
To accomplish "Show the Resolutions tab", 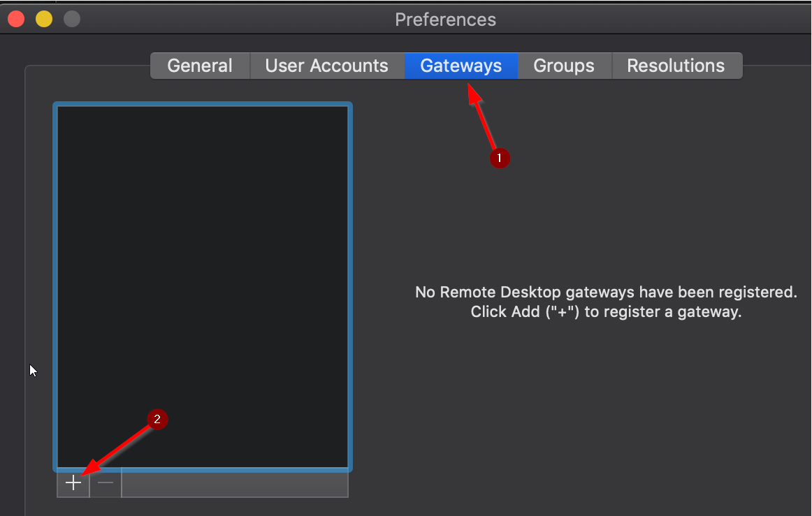I will 676,66.
